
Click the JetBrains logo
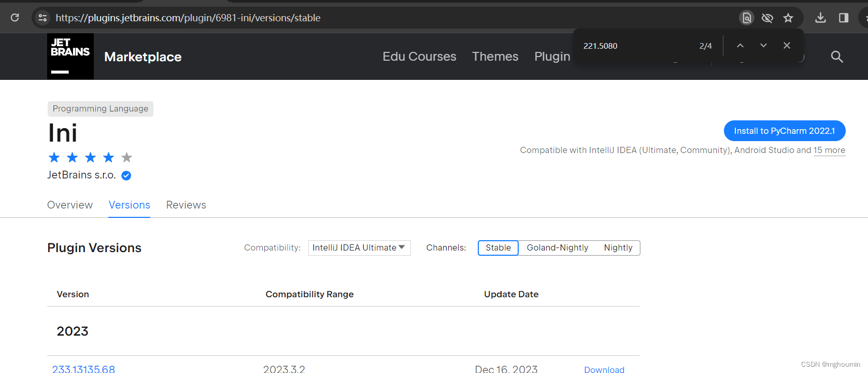[x=70, y=57]
